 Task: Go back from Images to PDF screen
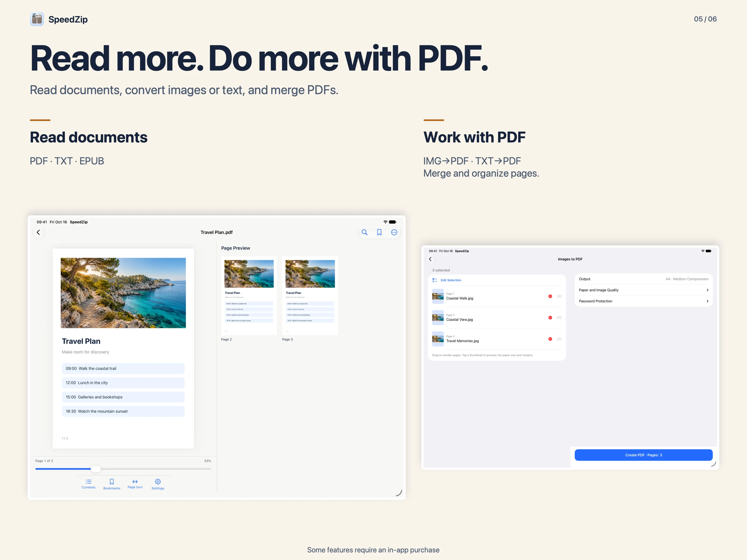(x=430, y=259)
